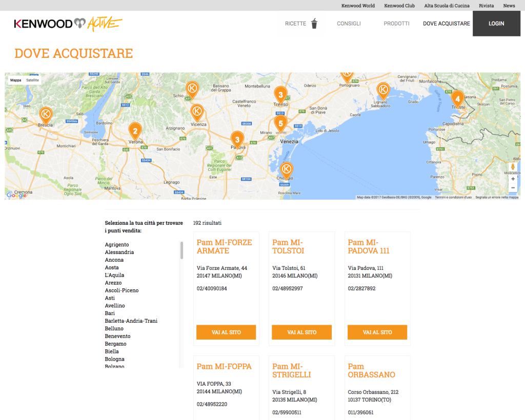Select the Vicenza store map marker
Image resolution: width=525 pixels, height=420 pixels.
click(x=197, y=112)
